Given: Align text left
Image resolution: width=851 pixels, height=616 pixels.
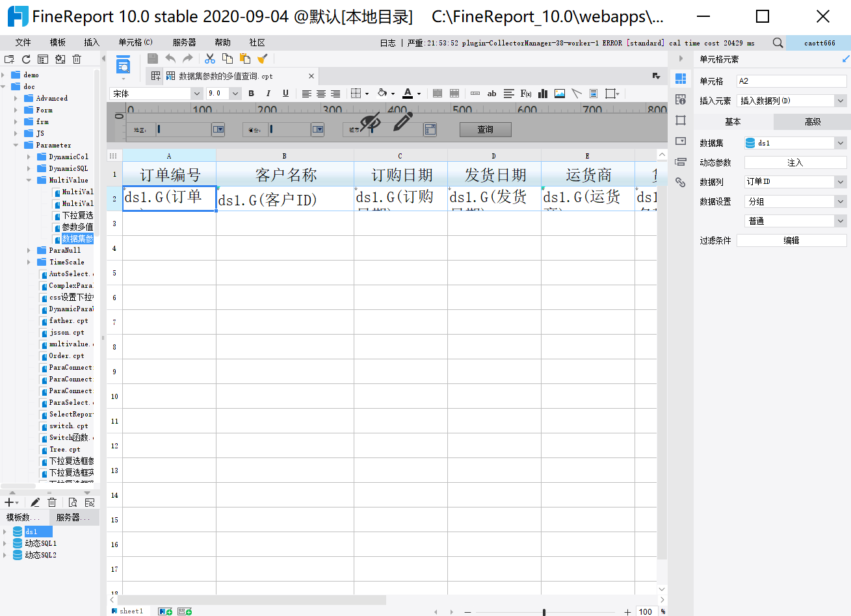Looking at the screenshot, I should (x=307, y=94).
